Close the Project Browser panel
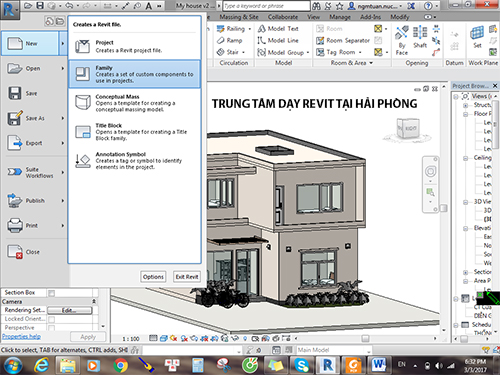The width and height of the screenshot is (500, 375). click(495, 86)
